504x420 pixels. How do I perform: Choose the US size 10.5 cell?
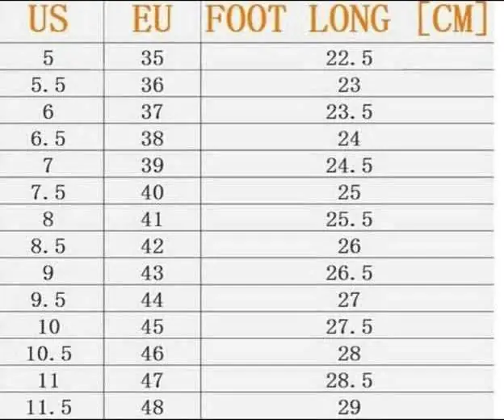[x=48, y=354]
